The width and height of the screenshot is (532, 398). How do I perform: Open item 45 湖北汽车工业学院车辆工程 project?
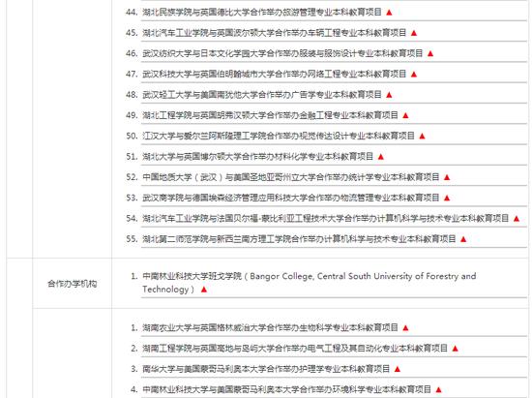click(274, 33)
